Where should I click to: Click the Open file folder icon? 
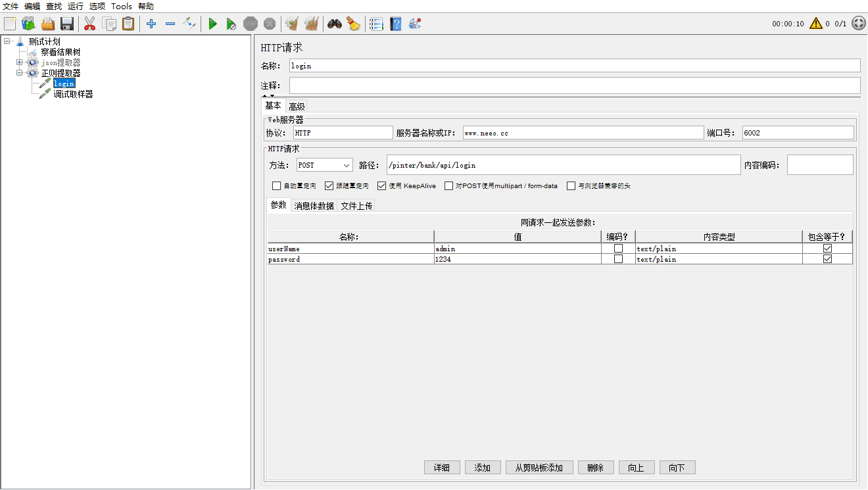coord(48,24)
